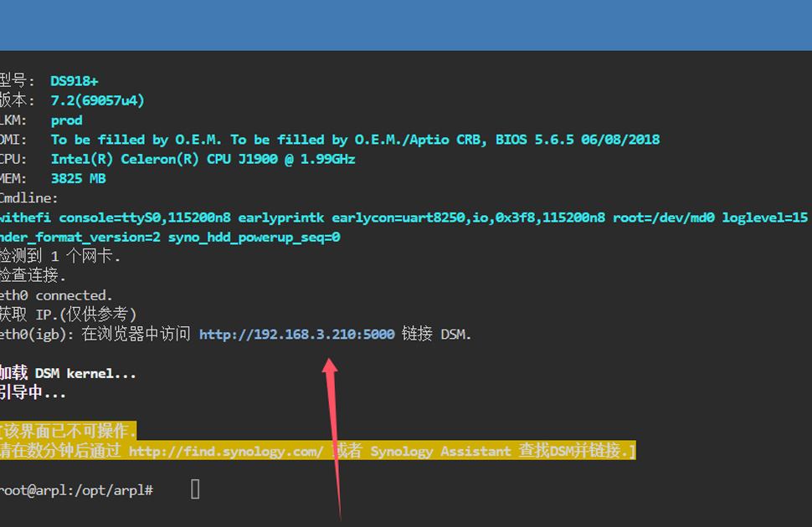
Task: Click the http://find.synology.com/ link
Action: [x=226, y=452]
